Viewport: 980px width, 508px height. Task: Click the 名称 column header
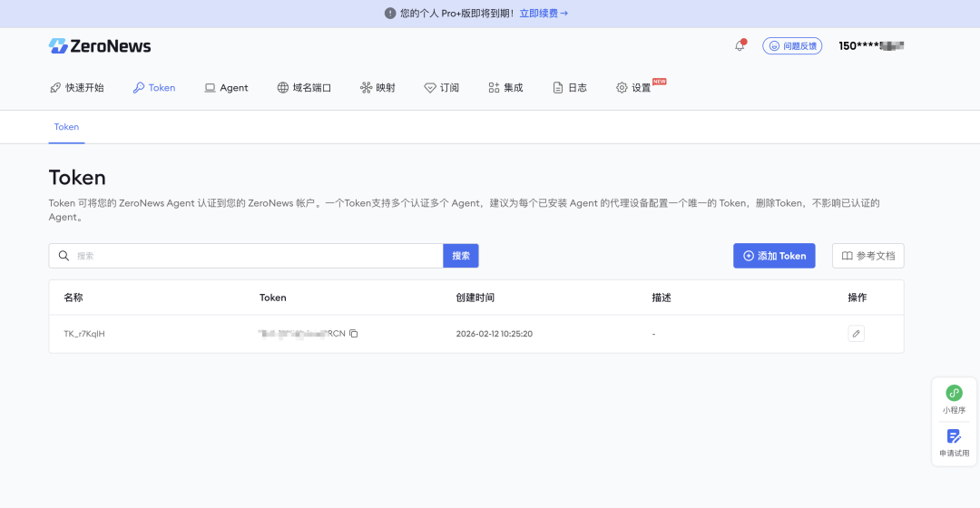73,298
